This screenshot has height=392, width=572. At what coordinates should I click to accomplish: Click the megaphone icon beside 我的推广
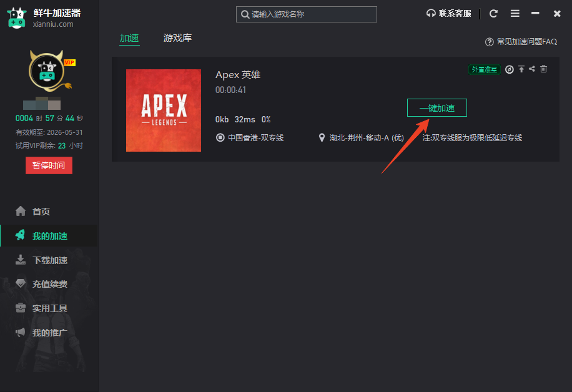(x=21, y=332)
